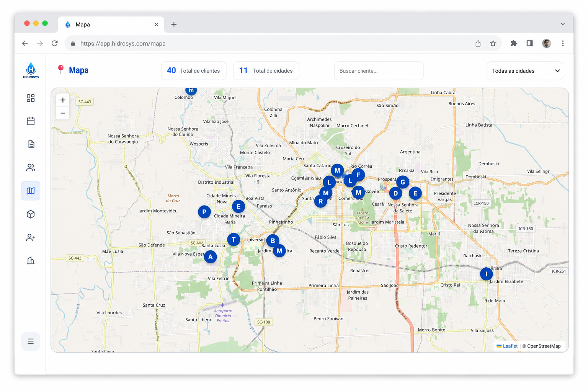The width and height of the screenshot is (588, 392).
Task: Share the page via share icon
Action: pyautogui.click(x=478, y=43)
